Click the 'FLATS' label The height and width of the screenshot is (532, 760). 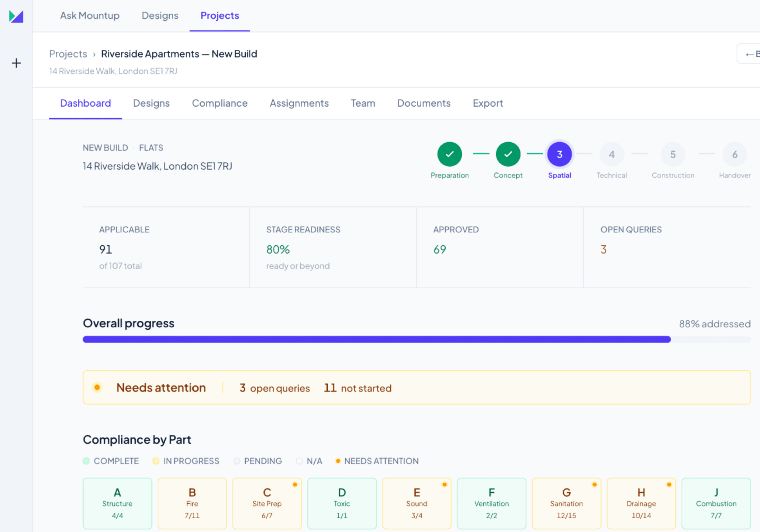point(151,148)
